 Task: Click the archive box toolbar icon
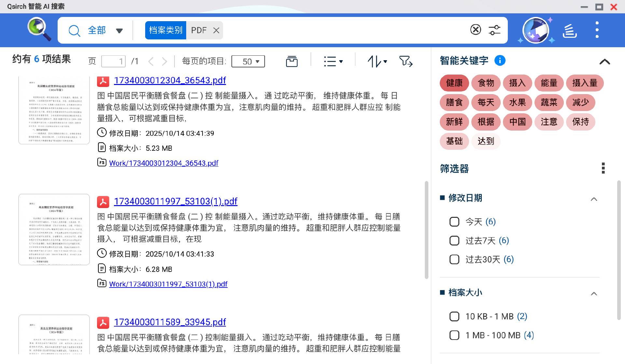tap(292, 61)
